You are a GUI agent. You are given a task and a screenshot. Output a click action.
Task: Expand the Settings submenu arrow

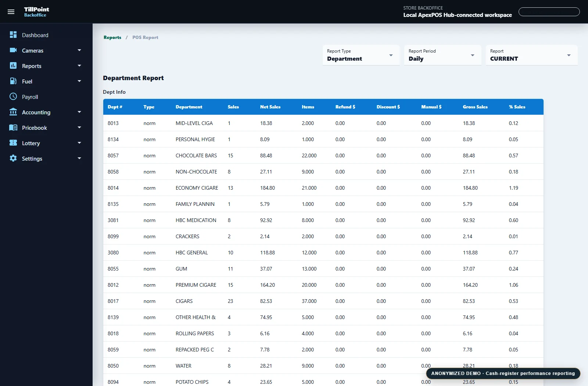[x=79, y=158]
